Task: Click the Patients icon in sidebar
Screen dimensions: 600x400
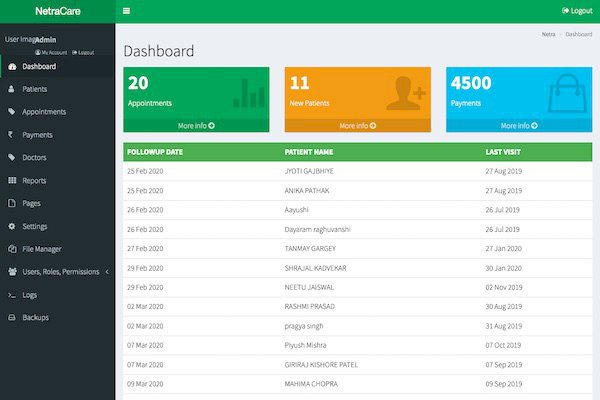Action: coord(12,89)
